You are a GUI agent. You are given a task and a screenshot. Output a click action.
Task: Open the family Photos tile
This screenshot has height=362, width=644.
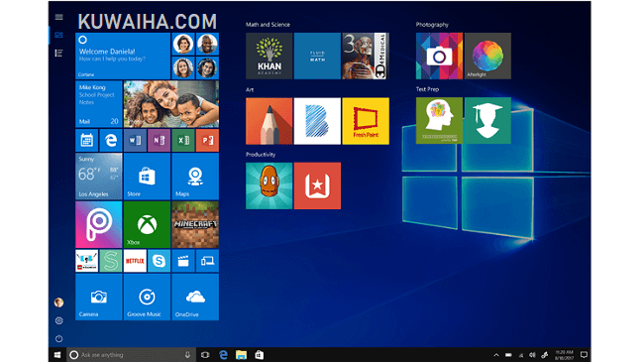[x=171, y=104]
